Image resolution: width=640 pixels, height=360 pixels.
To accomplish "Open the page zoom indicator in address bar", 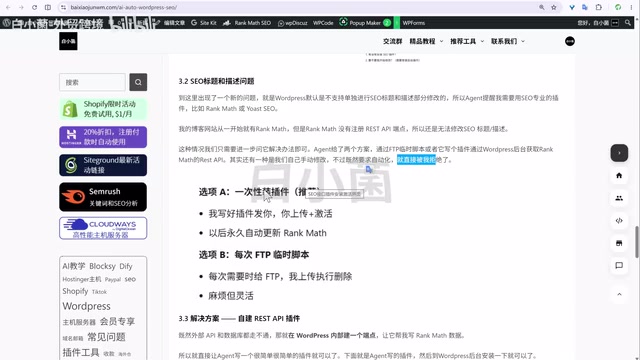I will pyautogui.click(x=542, y=7).
